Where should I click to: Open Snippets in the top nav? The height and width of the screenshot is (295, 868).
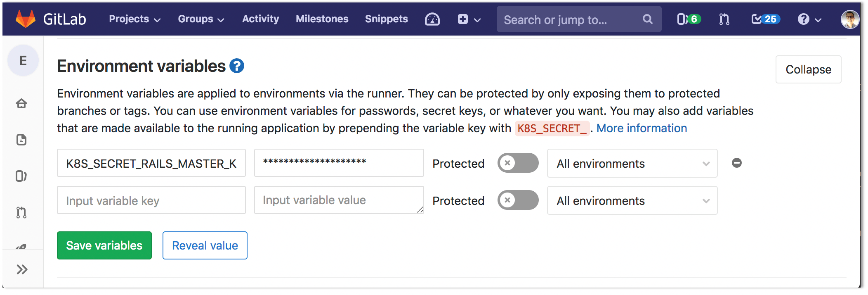[386, 19]
